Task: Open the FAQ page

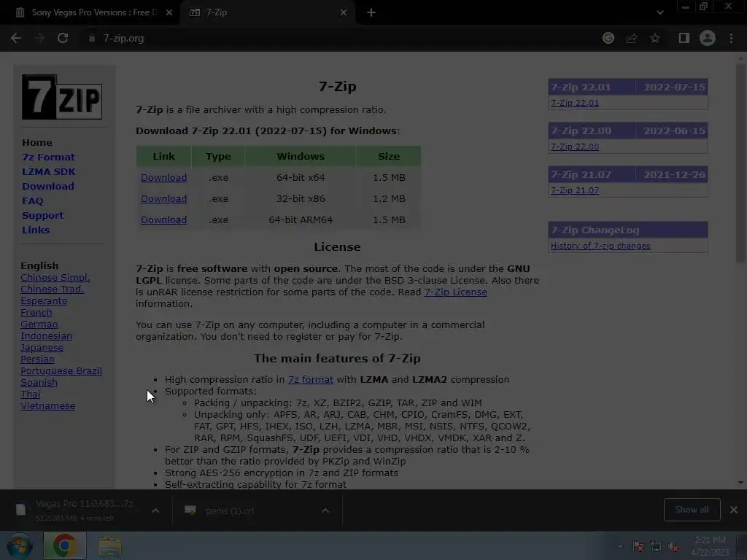Action: (32, 201)
